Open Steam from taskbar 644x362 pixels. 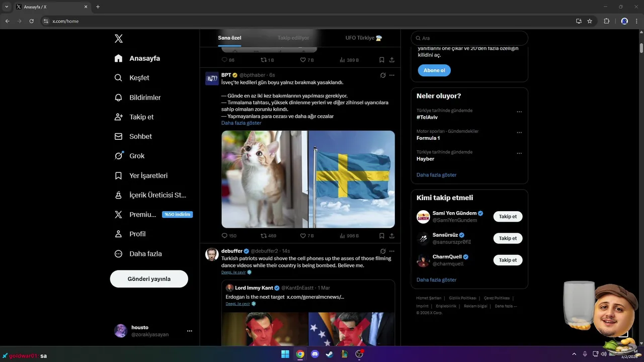click(330, 354)
